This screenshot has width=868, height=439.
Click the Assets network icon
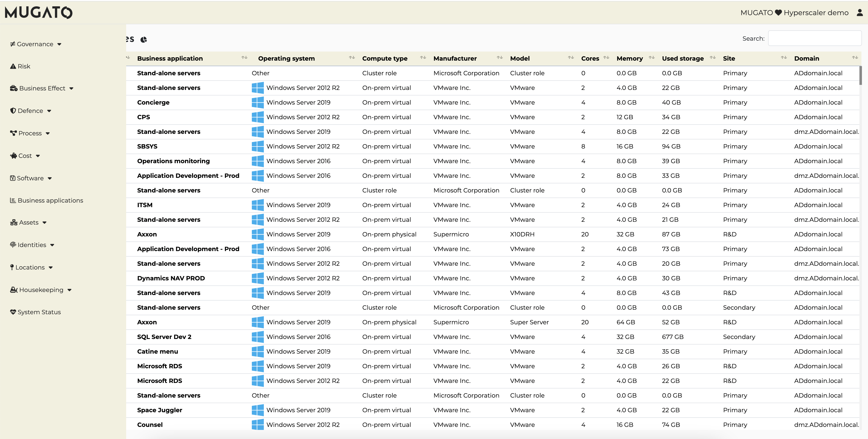(x=14, y=222)
